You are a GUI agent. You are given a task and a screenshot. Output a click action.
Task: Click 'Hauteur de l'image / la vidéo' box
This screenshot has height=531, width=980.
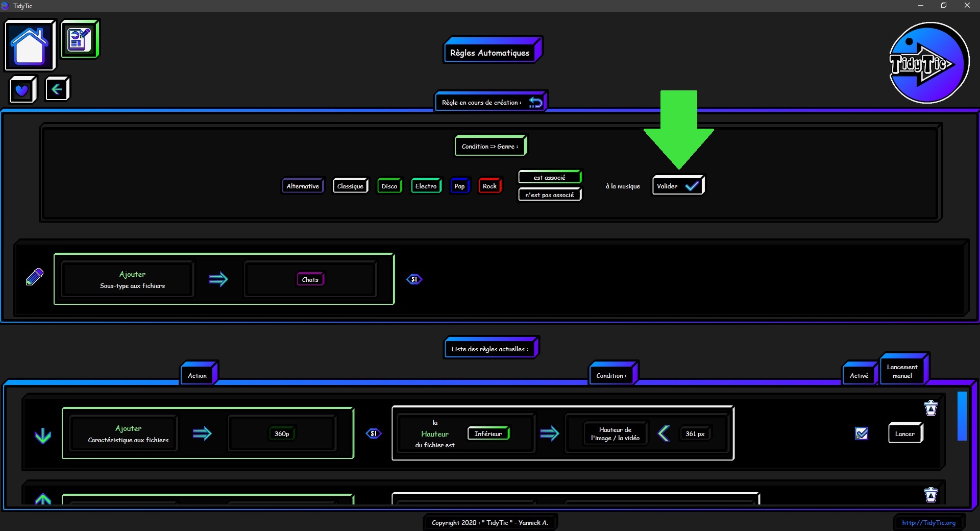tap(616, 433)
